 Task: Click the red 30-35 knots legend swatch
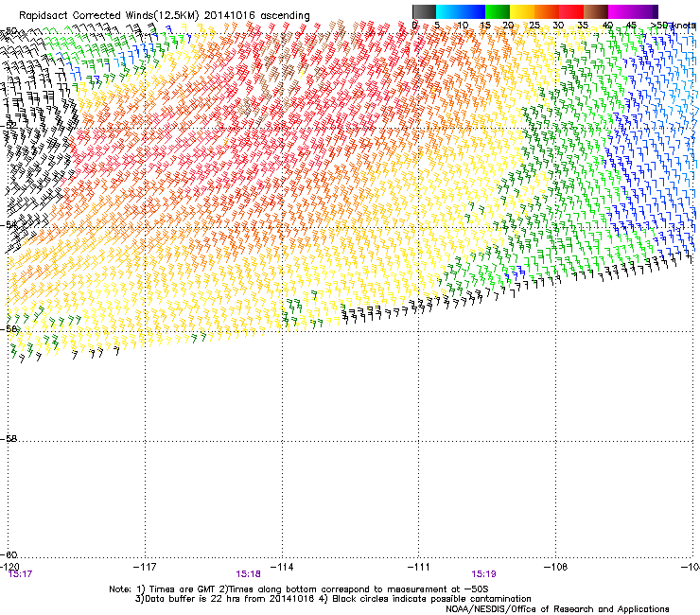pyautogui.click(x=571, y=11)
